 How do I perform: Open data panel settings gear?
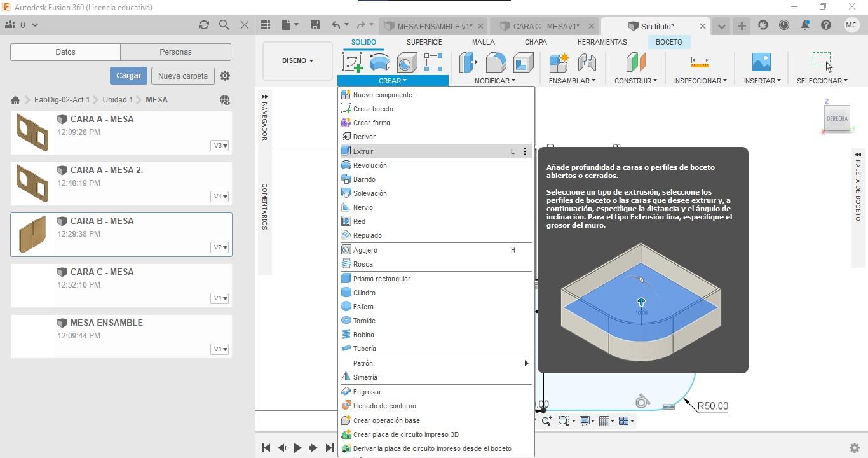point(225,76)
